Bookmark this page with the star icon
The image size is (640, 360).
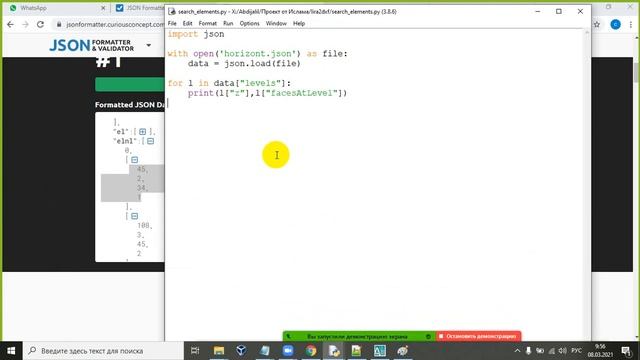tap(597, 24)
